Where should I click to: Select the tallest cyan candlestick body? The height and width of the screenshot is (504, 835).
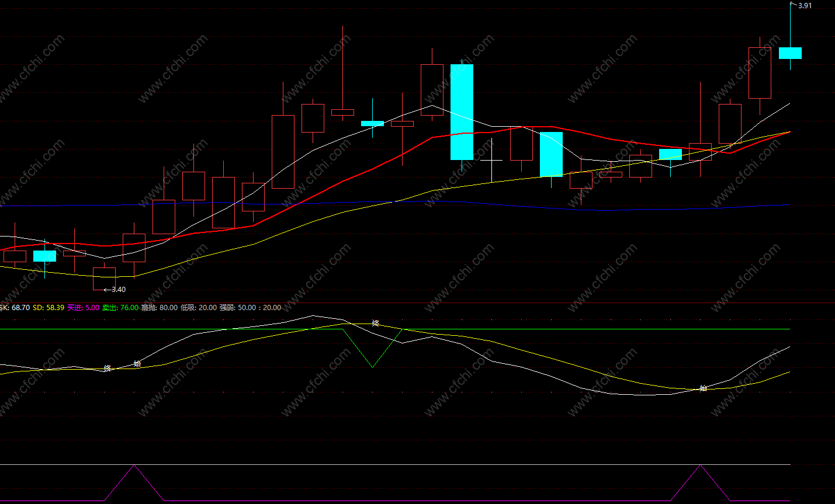[462, 112]
